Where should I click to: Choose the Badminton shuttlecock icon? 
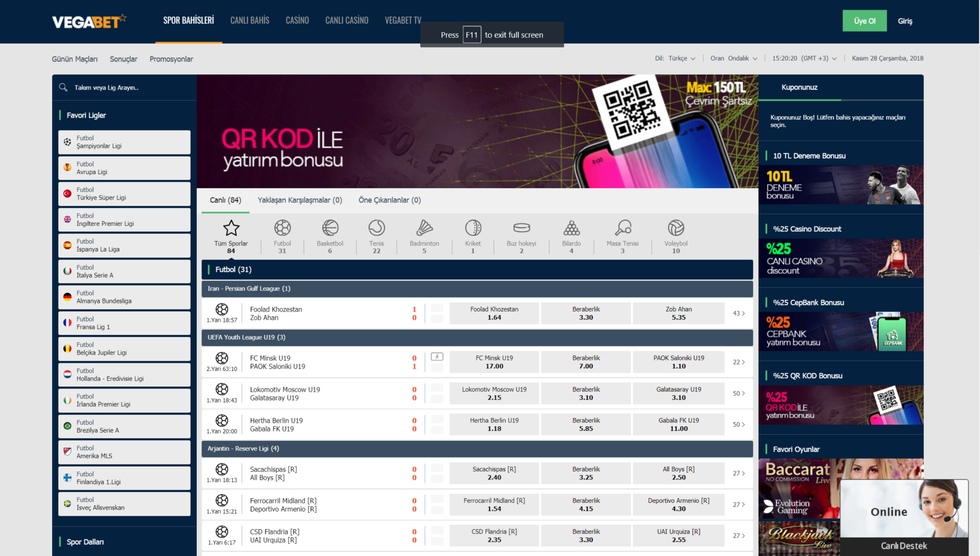(x=424, y=228)
